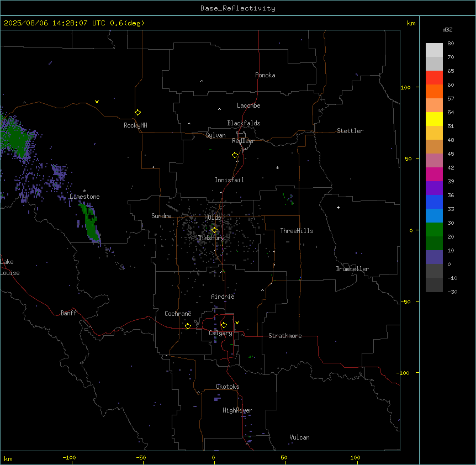Select the -30 value at legend bottom

click(x=452, y=292)
